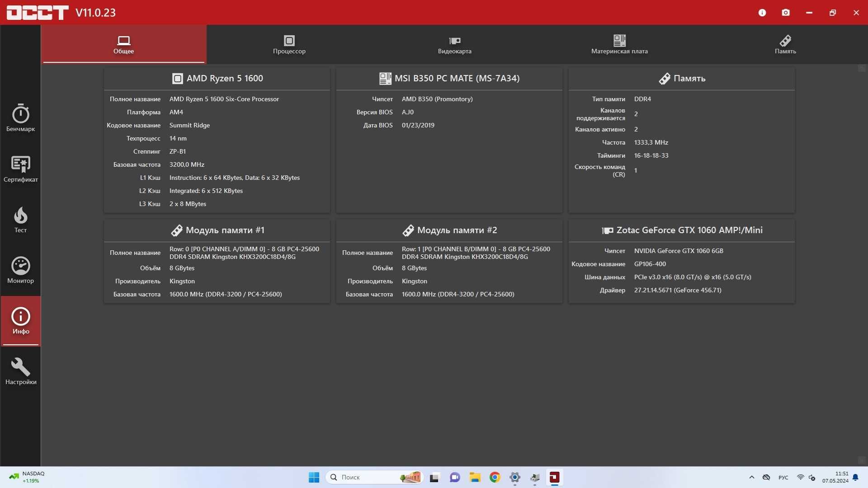Click the GPU icon beside Zotac GeForce GTX 1060
The height and width of the screenshot is (488, 868).
(x=608, y=230)
